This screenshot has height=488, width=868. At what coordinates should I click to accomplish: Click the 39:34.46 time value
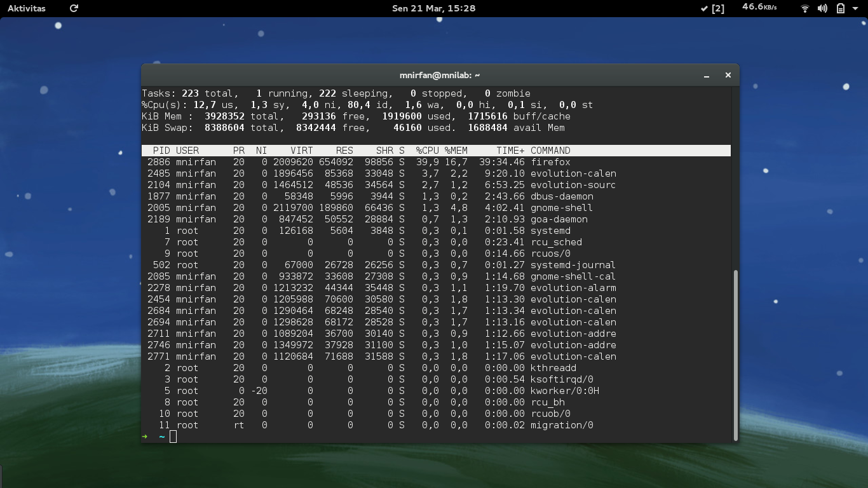coord(502,162)
